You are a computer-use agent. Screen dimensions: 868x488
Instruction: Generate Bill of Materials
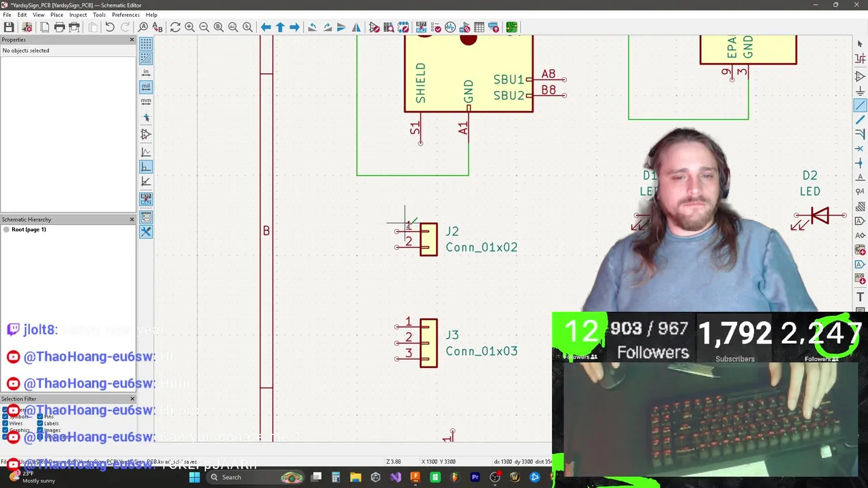[x=494, y=27]
